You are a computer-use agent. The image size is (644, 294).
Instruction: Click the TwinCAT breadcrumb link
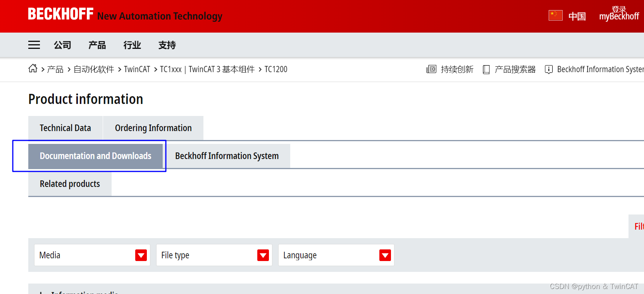point(137,69)
